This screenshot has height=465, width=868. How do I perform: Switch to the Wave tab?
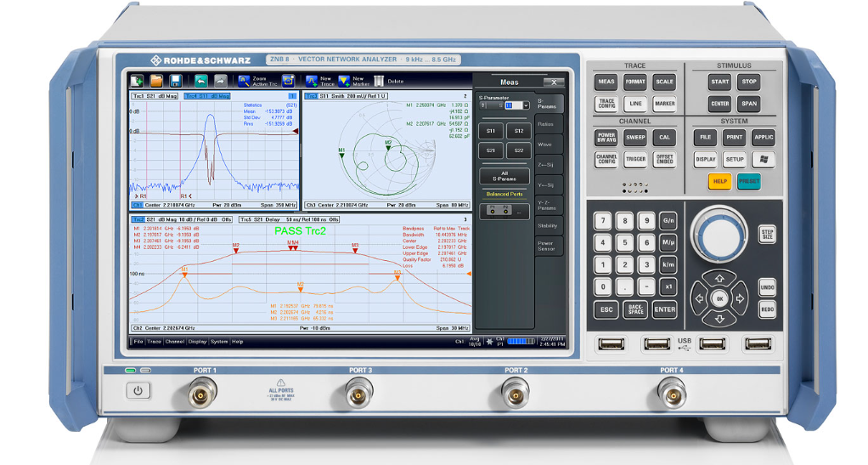coord(548,145)
